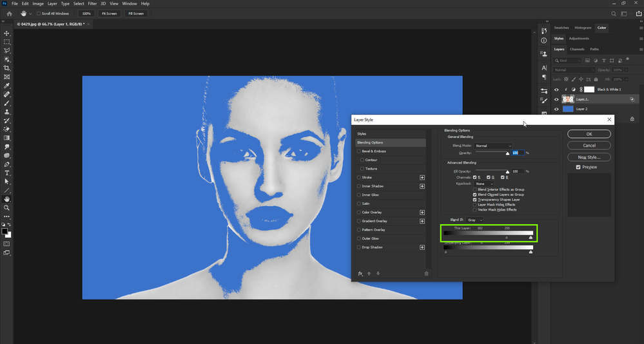Enable the Bevel & Emboss checkbox
The height and width of the screenshot is (344, 644).
pos(359,151)
